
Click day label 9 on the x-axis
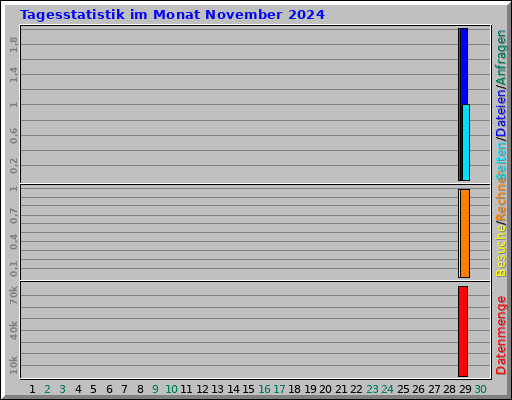(155, 389)
